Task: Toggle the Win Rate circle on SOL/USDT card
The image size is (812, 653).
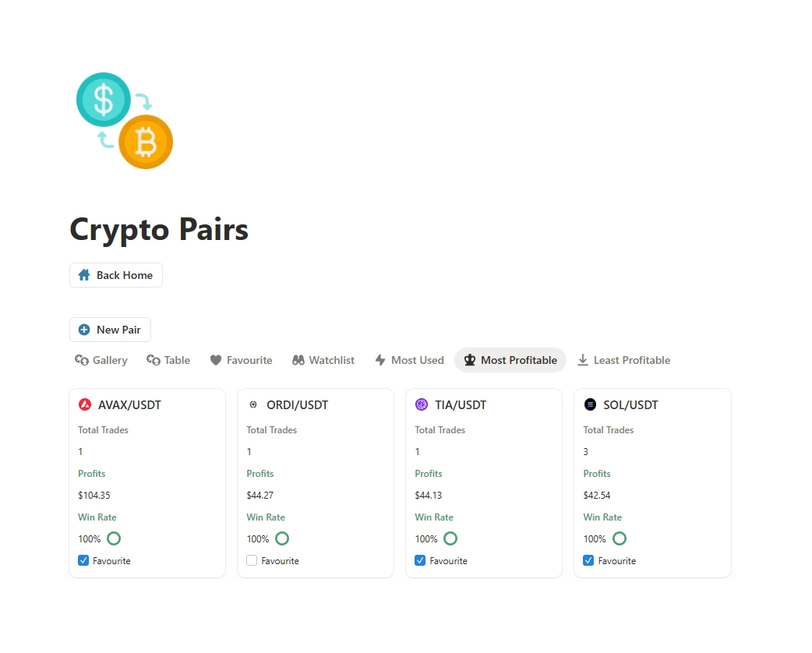Action: (619, 538)
